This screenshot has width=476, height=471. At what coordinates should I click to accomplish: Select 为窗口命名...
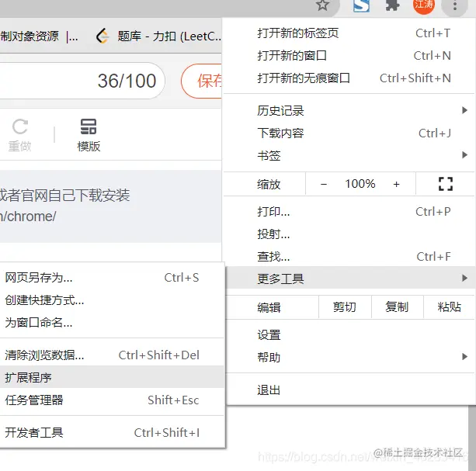coord(112,322)
